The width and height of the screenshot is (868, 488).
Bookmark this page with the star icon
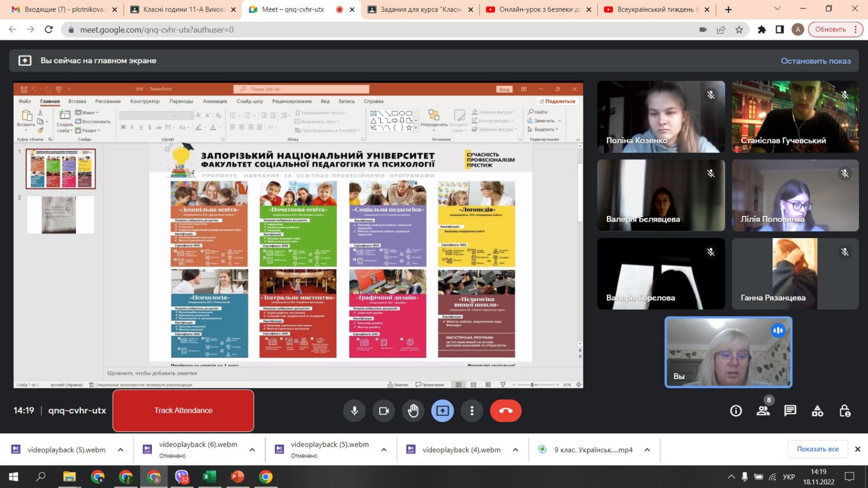(739, 30)
